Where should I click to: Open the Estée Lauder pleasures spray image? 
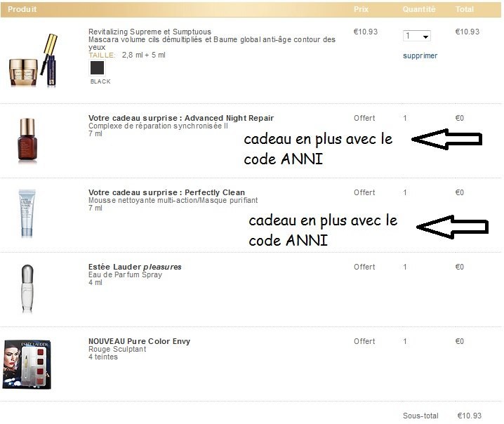[x=27, y=289]
